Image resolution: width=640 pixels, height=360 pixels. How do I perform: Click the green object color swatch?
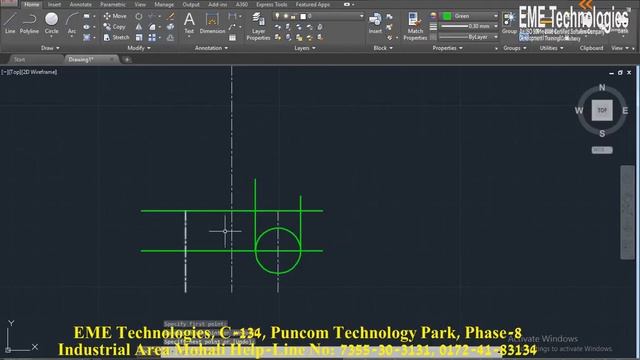(447, 16)
